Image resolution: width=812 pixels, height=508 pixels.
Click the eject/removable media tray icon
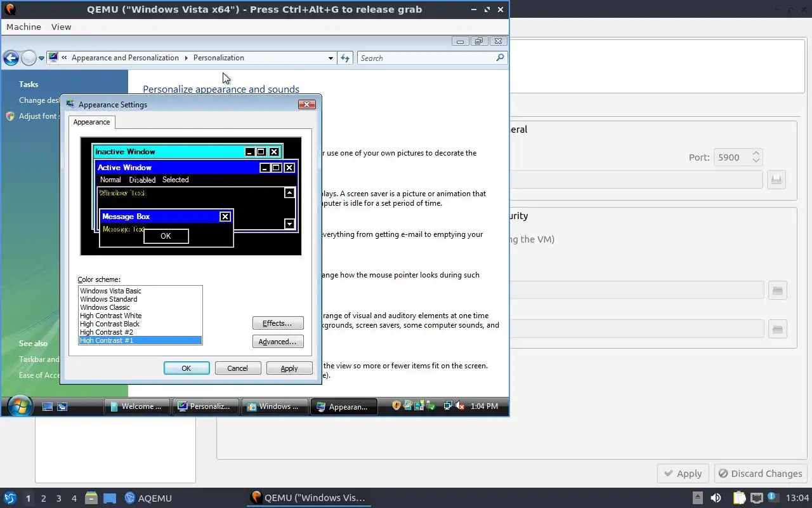(698, 498)
